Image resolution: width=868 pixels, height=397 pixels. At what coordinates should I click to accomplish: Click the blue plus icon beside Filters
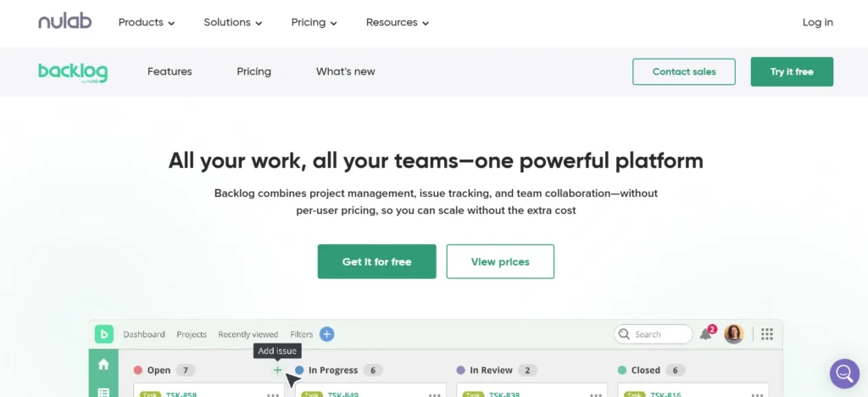[327, 334]
